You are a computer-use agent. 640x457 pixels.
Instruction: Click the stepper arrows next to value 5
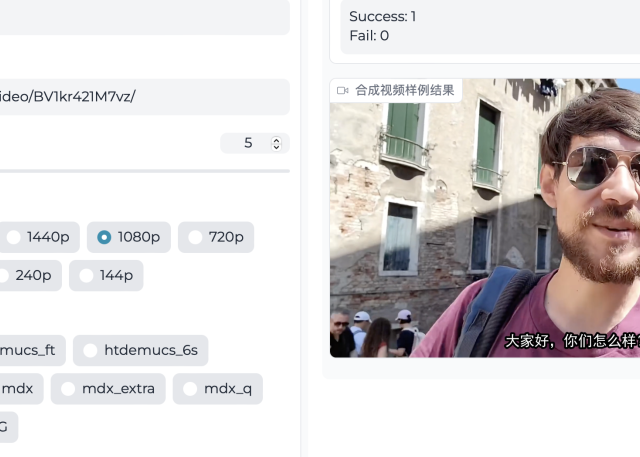click(277, 144)
